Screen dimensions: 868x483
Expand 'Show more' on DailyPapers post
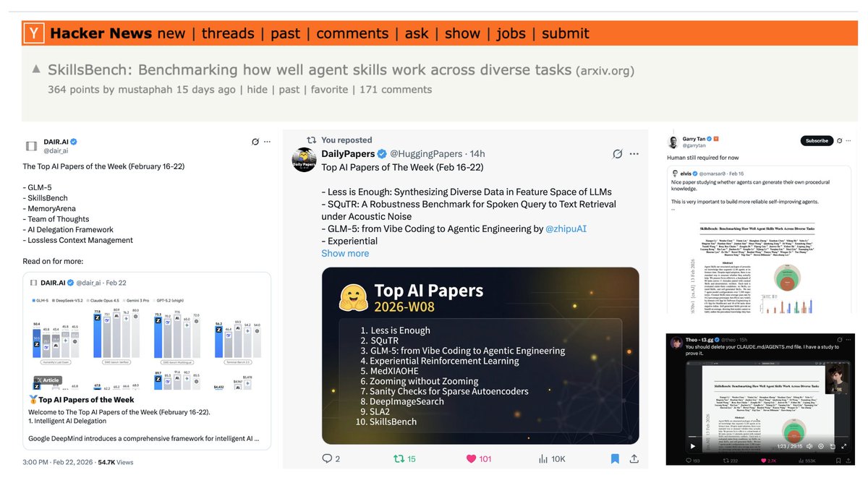click(345, 253)
